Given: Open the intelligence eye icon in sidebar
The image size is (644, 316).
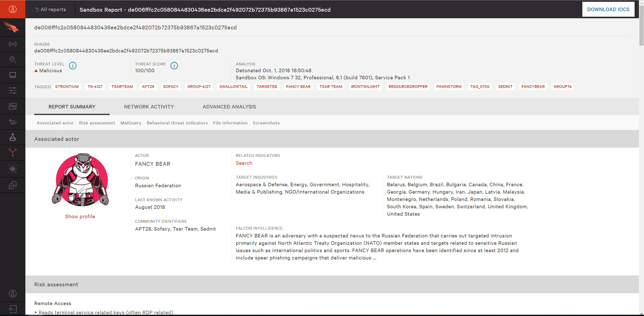Looking at the screenshot, I should coord(12,122).
